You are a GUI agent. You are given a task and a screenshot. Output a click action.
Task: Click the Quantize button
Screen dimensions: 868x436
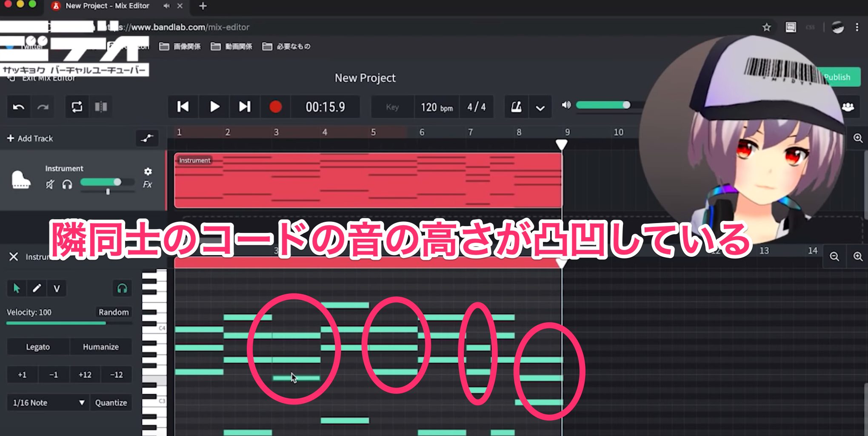pyautogui.click(x=111, y=402)
